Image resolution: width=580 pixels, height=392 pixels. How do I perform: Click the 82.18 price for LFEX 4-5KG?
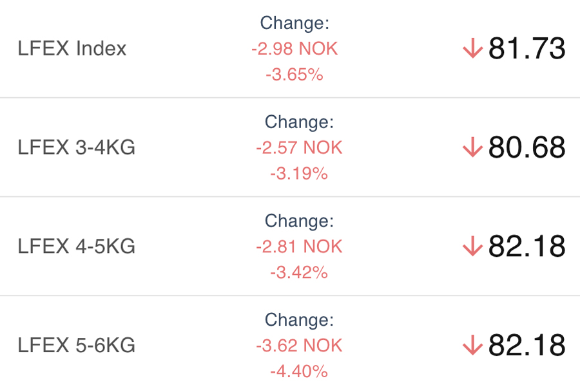527,247
